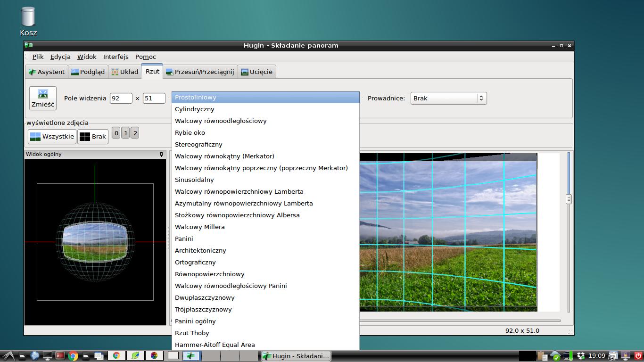
Task: Toggle image 2 visibility
Action: click(135, 133)
